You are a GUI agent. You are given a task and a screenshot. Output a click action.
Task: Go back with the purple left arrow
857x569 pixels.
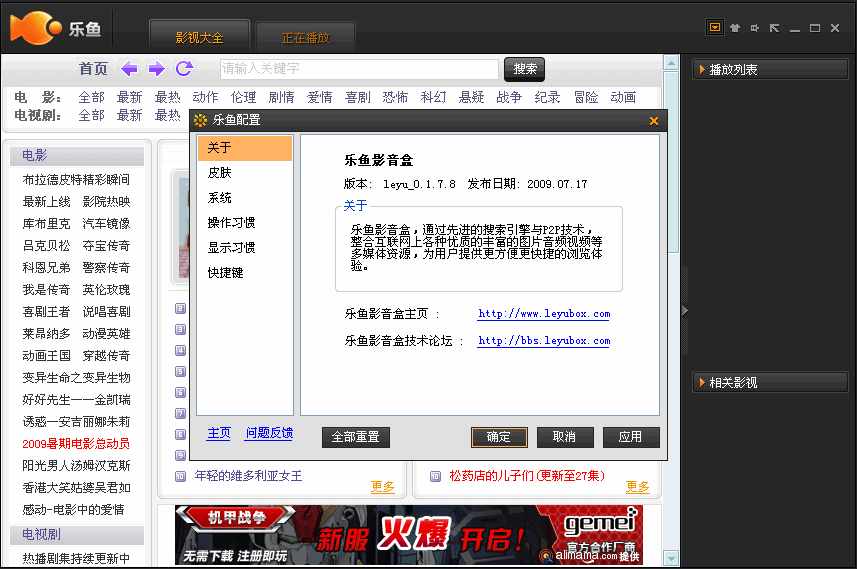coord(129,69)
